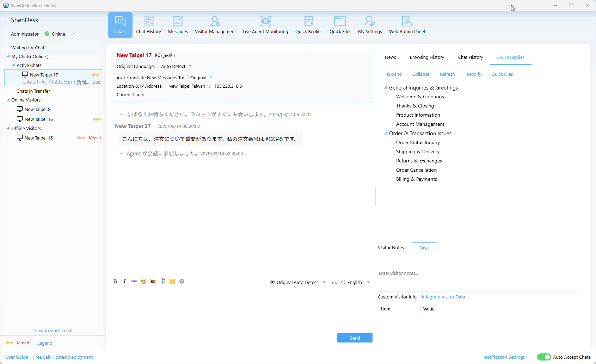Click the insert image icon in the editor
The height and width of the screenshot is (364, 596).
tap(153, 281)
